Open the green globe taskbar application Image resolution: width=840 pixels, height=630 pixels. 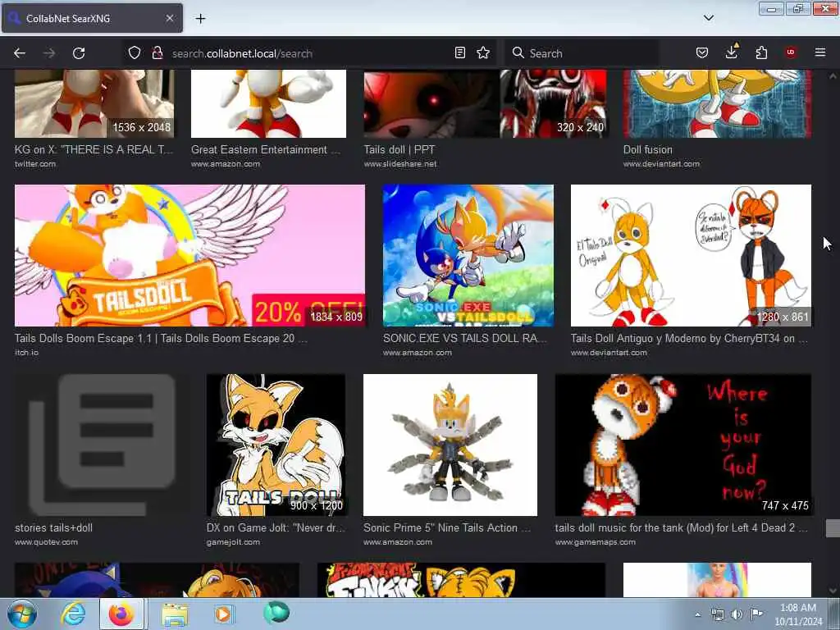point(276,612)
